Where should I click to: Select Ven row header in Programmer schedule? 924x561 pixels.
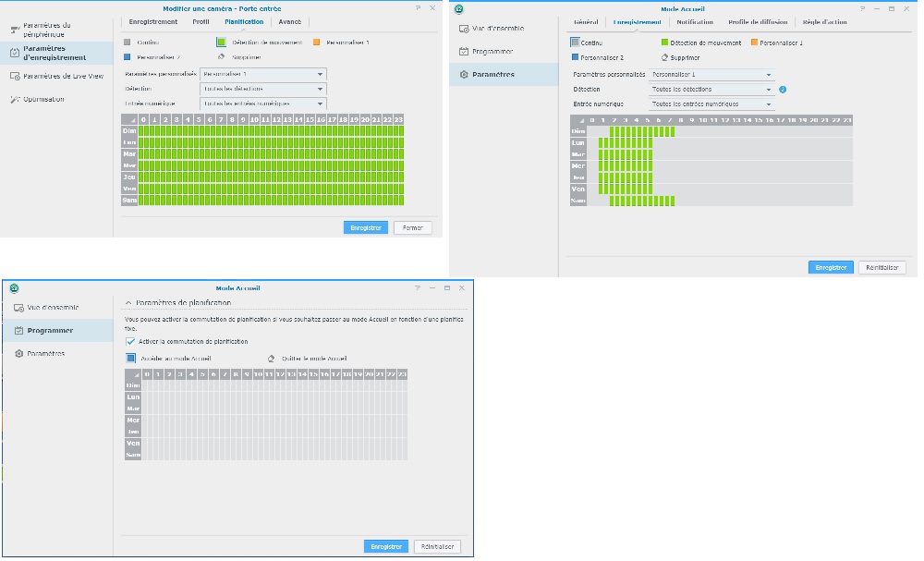(x=133, y=443)
